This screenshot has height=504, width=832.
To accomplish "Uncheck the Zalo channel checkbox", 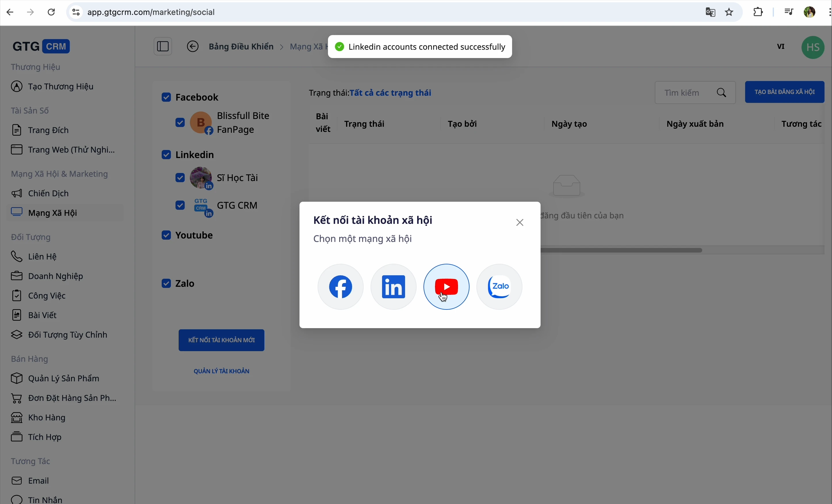I will point(166,283).
